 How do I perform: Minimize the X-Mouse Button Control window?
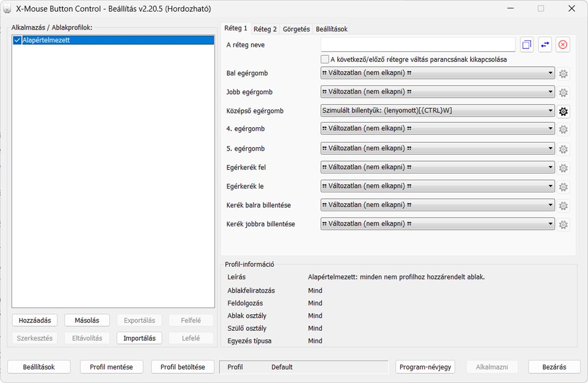pos(511,8)
